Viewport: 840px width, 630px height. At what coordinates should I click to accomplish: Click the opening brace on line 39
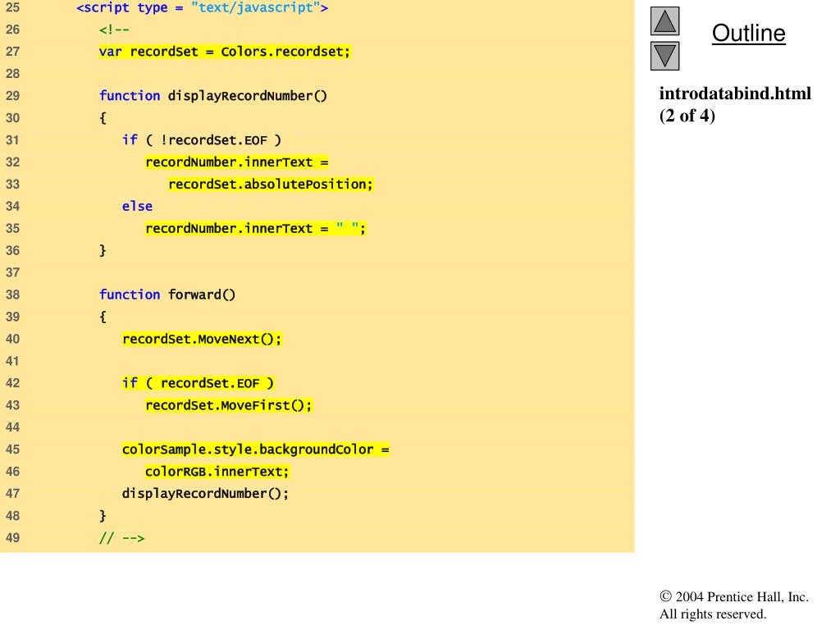pyautogui.click(x=103, y=317)
